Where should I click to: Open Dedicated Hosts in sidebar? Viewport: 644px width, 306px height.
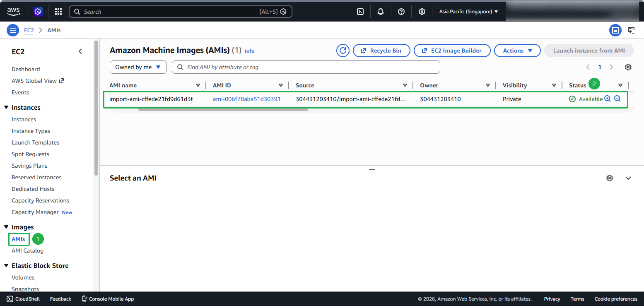tap(33, 189)
